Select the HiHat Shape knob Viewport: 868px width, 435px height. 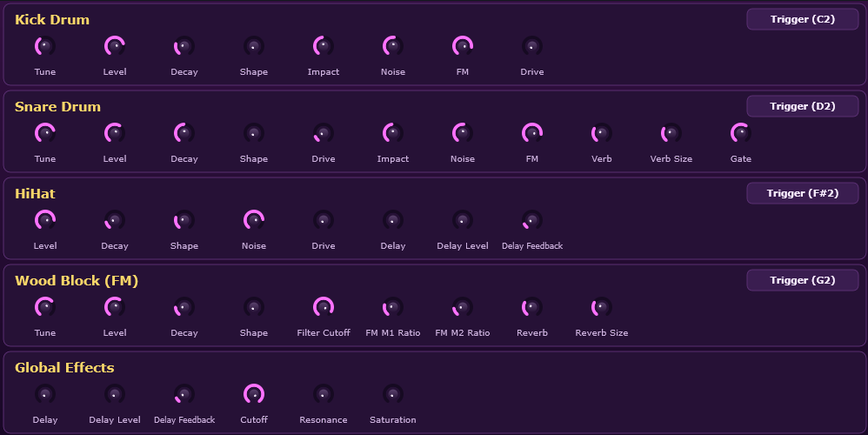[184, 220]
